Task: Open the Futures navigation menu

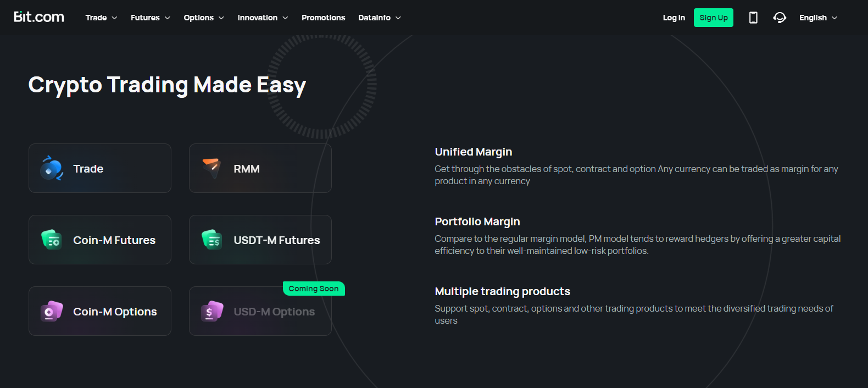Action: click(151, 18)
